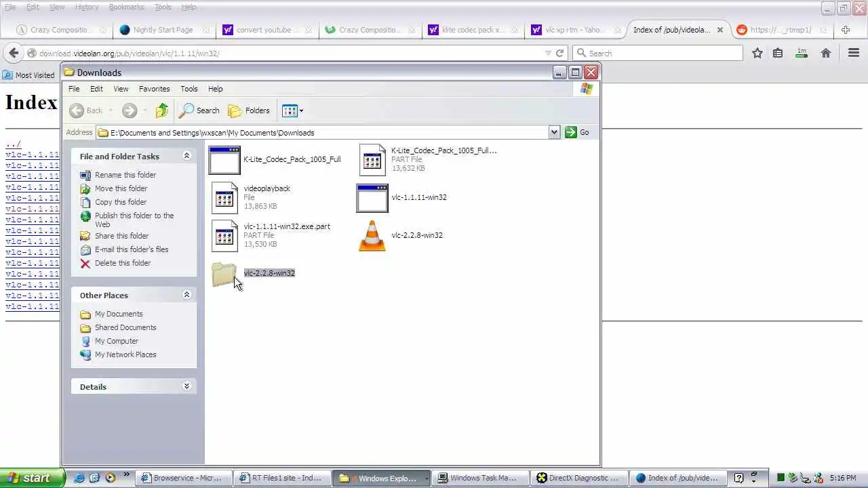Click Rename this folder
This screenshot has height=488, width=868.
[x=125, y=175]
